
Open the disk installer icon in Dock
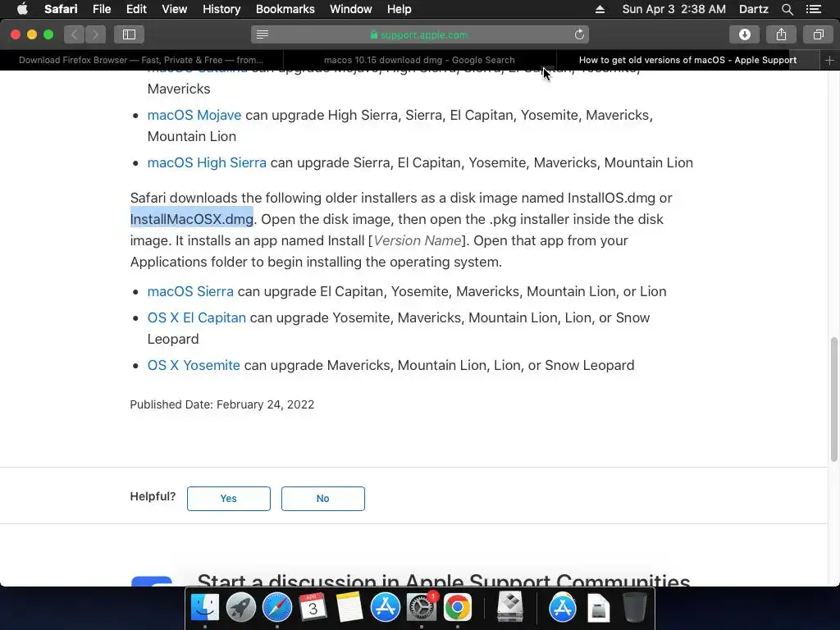point(510,608)
